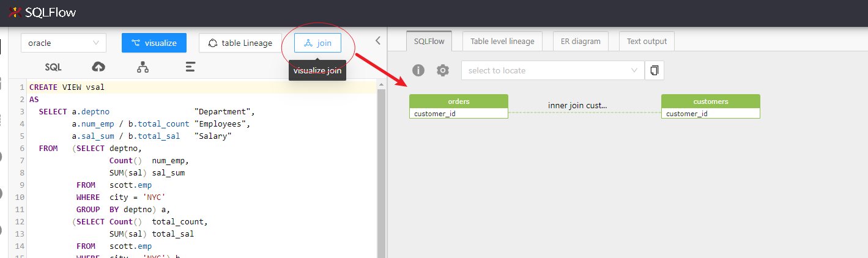Select the orders table node header

click(x=459, y=101)
